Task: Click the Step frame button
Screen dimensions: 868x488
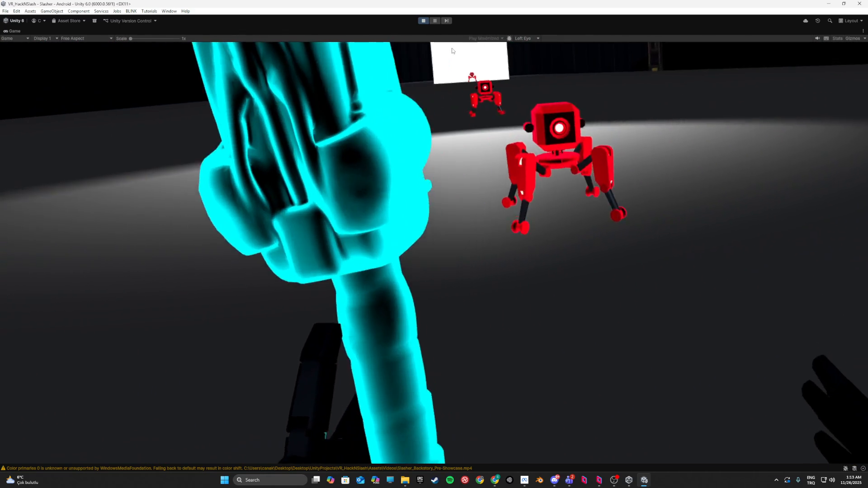Action: 446,21
